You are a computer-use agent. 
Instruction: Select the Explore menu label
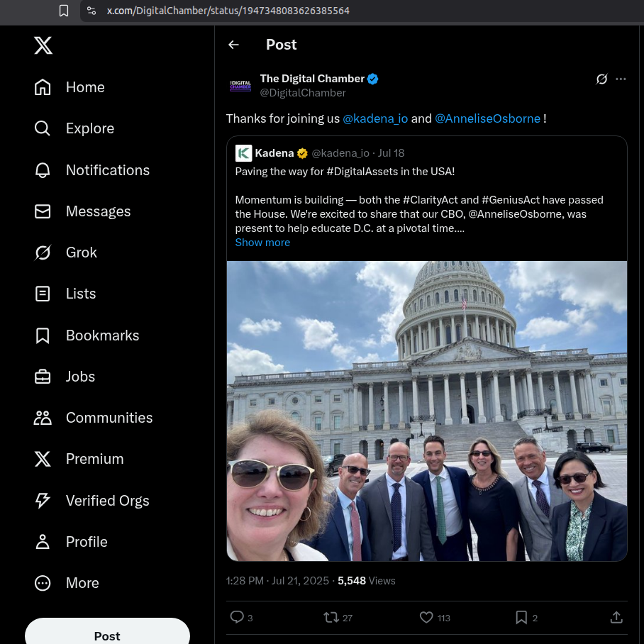click(90, 128)
